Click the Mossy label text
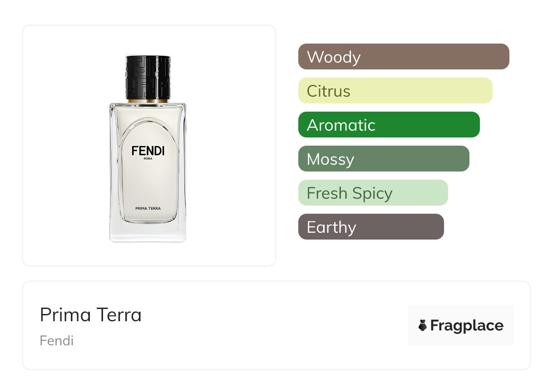The width and height of the screenshot is (553, 392). pyautogui.click(x=330, y=159)
